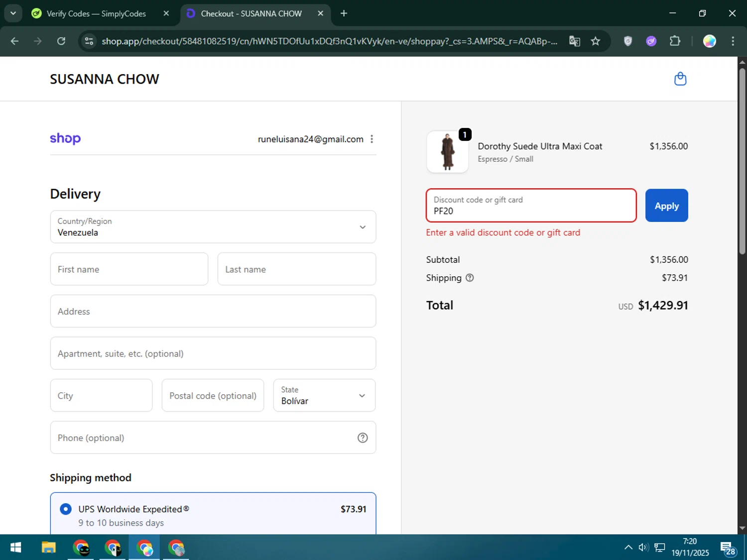Click the SUSANNA CHOW store title
The height and width of the screenshot is (560, 747).
pyautogui.click(x=105, y=79)
